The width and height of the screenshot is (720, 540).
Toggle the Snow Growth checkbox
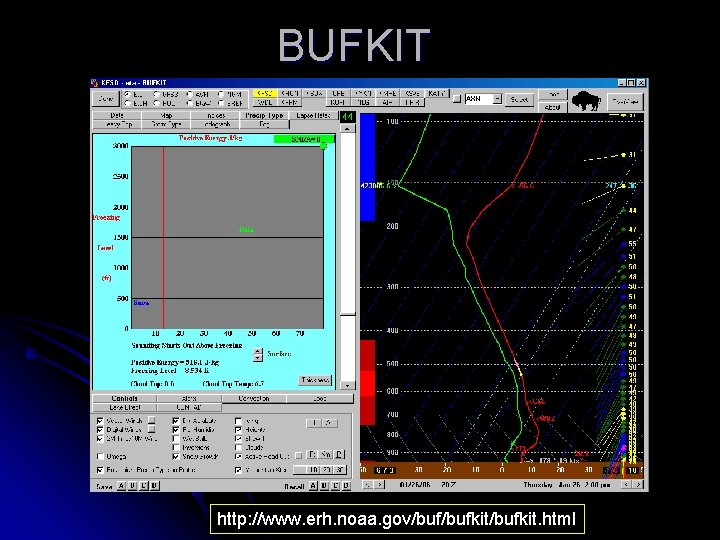[176, 456]
